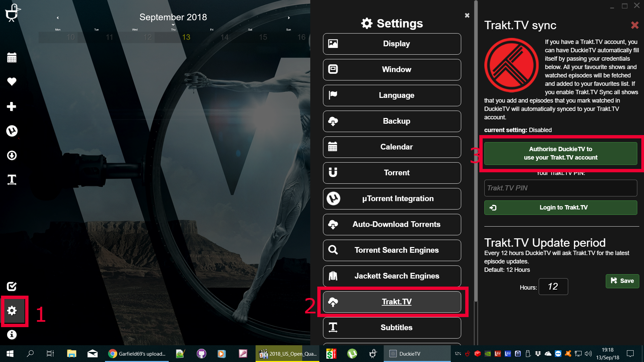The width and height of the screenshot is (644, 362).
Task: Click the Trakt.TV PIN input field
Action: click(560, 188)
